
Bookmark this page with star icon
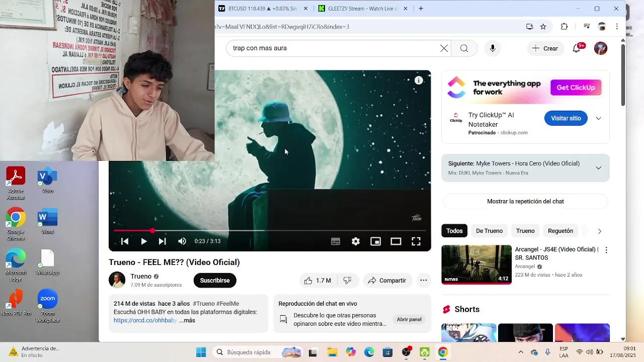[x=543, y=27]
